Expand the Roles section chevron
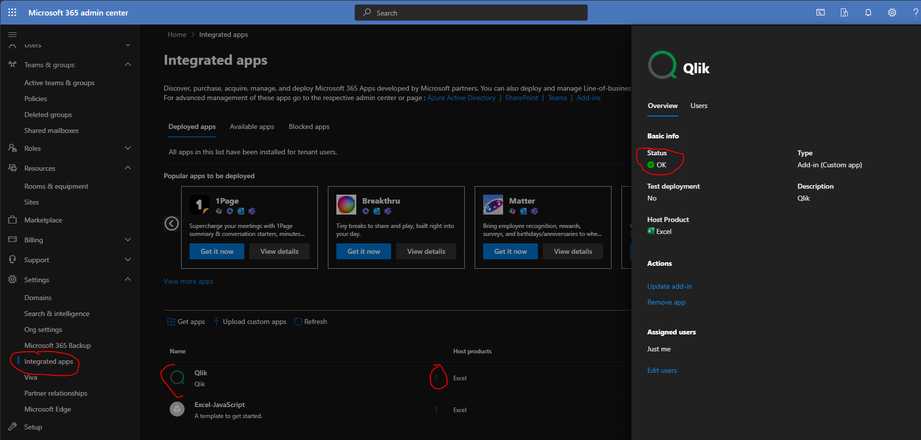The image size is (921, 440). [128, 148]
